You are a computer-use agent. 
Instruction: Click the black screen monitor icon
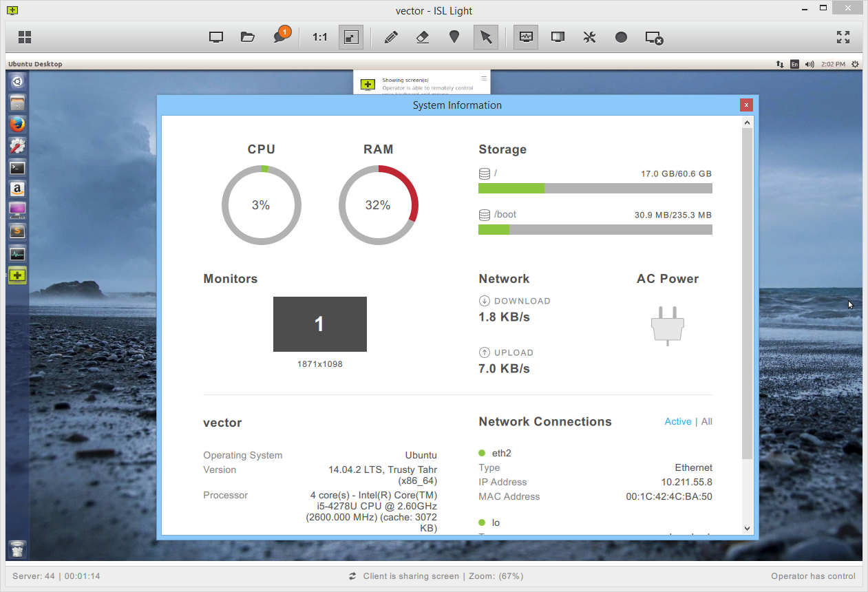pos(558,37)
